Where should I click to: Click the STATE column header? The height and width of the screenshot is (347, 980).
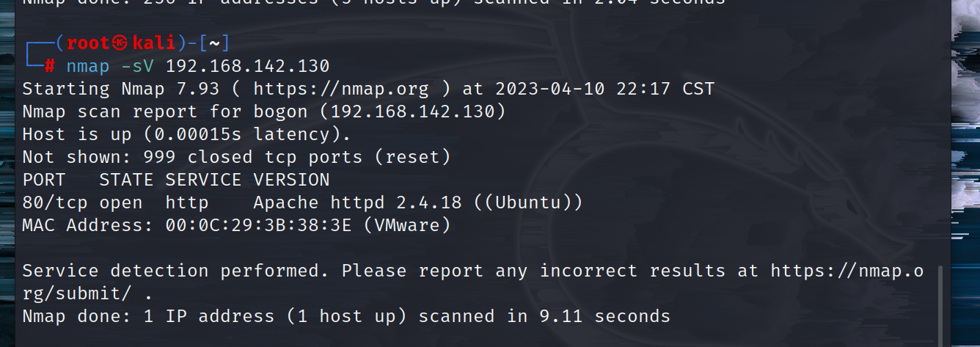[126, 180]
